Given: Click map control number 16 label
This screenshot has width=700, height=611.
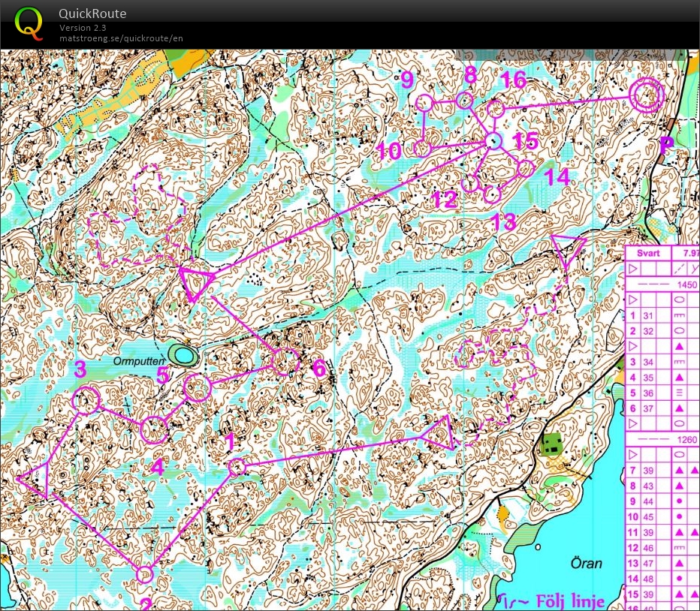Looking at the screenshot, I should point(513,80).
